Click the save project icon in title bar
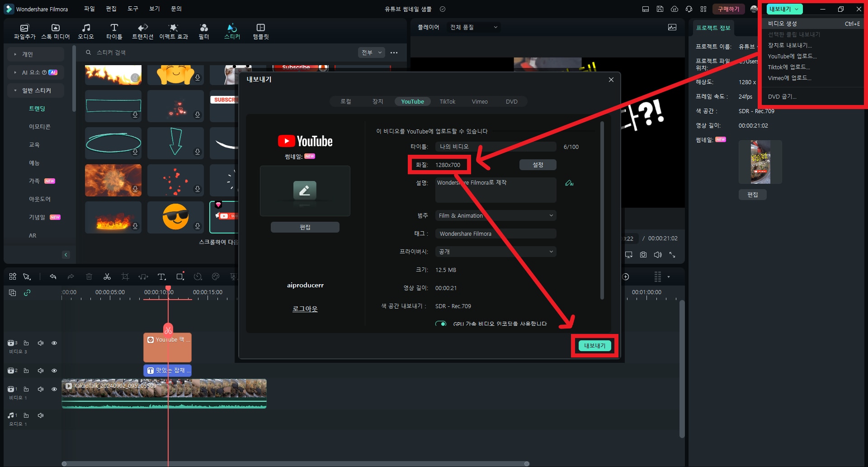This screenshot has width=868, height=467. [x=660, y=9]
